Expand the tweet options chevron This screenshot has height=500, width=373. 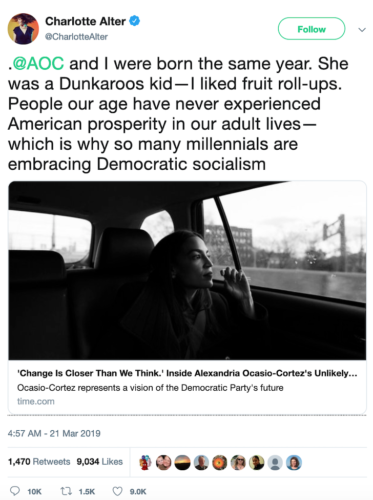pos(362,30)
